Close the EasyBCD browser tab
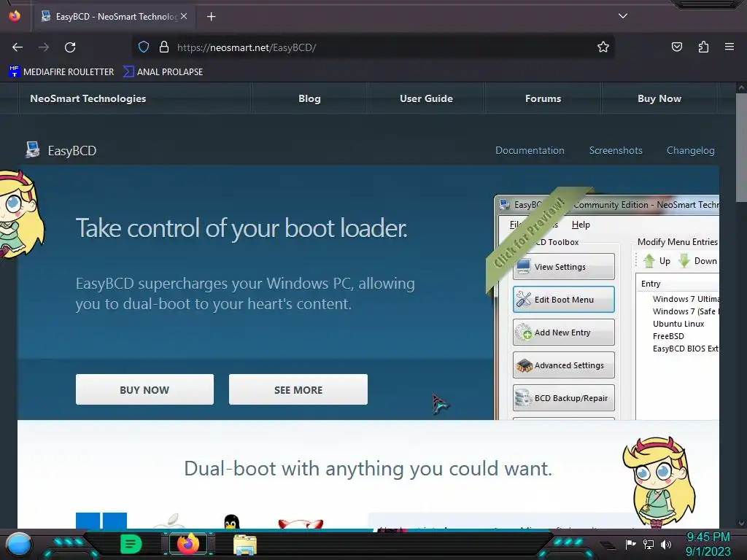Image resolution: width=747 pixels, height=560 pixels. 184,16
